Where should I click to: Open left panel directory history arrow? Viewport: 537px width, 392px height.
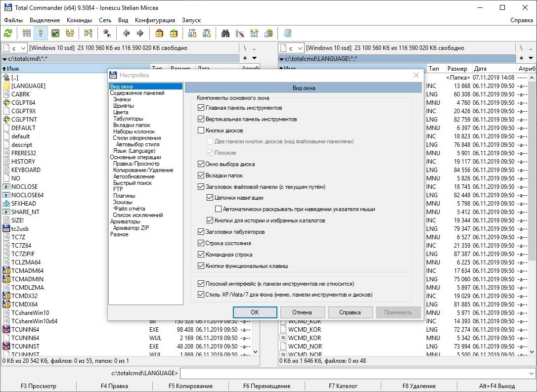pos(255,58)
